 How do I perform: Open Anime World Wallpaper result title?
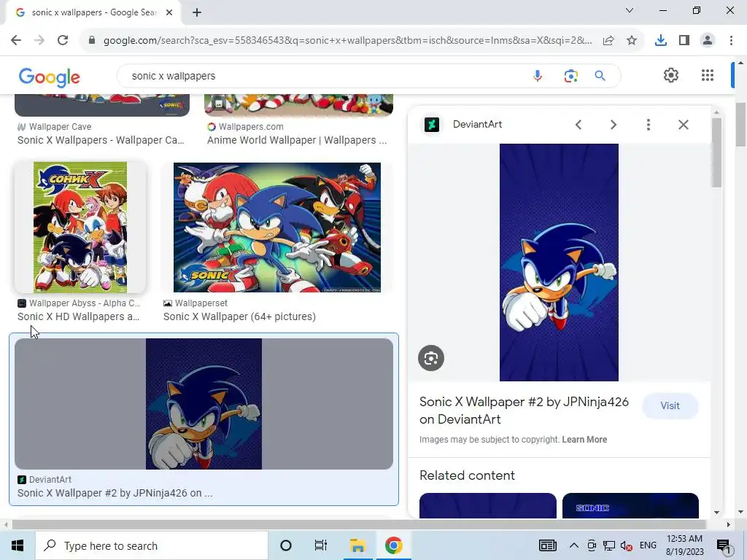[x=297, y=140]
